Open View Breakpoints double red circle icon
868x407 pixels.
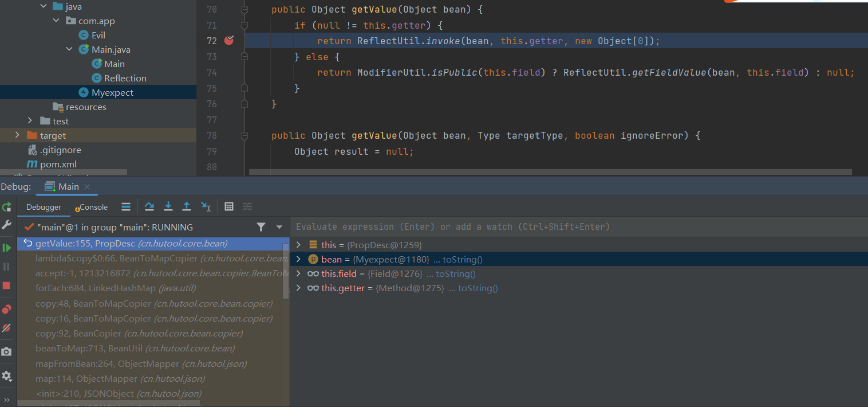[6, 310]
